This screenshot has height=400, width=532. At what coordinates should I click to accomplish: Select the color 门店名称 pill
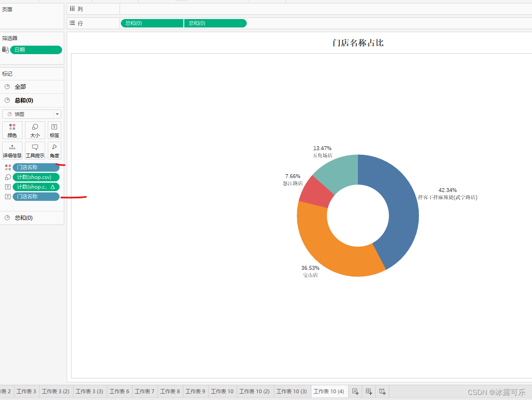pyautogui.click(x=36, y=167)
